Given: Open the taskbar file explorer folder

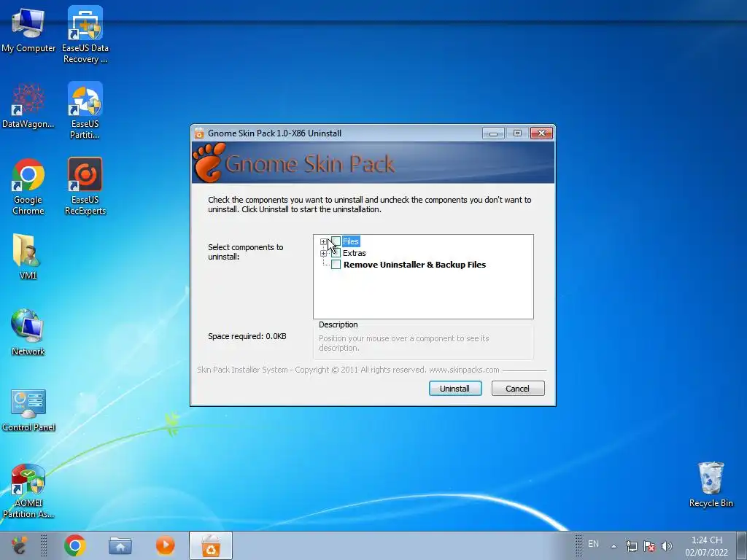Looking at the screenshot, I should [120, 545].
